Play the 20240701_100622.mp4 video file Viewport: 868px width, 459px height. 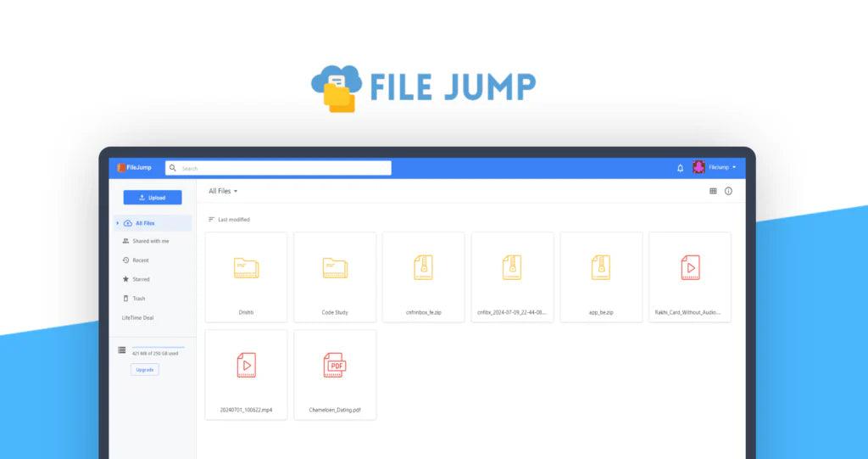[246, 374]
